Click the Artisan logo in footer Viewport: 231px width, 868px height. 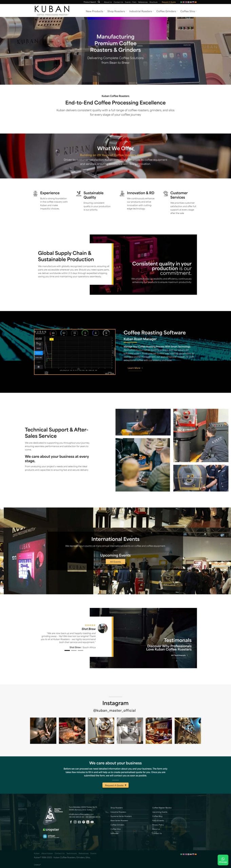(51, 836)
